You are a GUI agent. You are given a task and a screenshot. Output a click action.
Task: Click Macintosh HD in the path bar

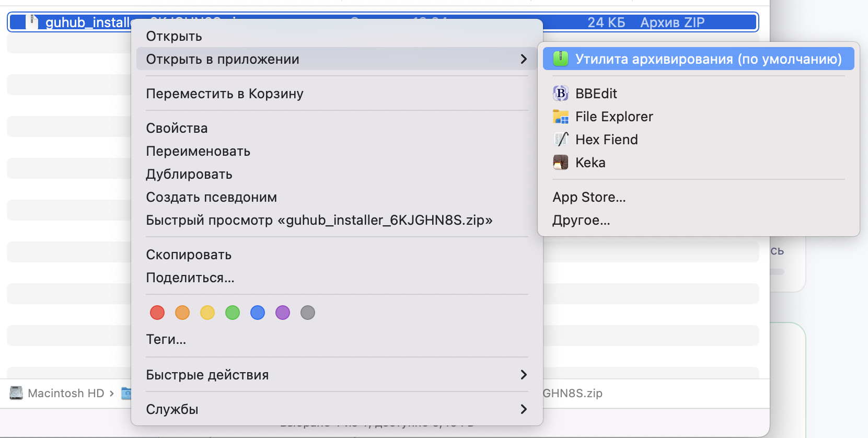[x=66, y=393]
